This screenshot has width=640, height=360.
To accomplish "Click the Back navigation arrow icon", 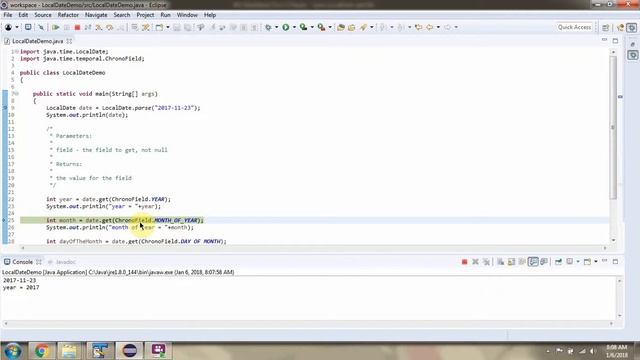I will point(429,27).
